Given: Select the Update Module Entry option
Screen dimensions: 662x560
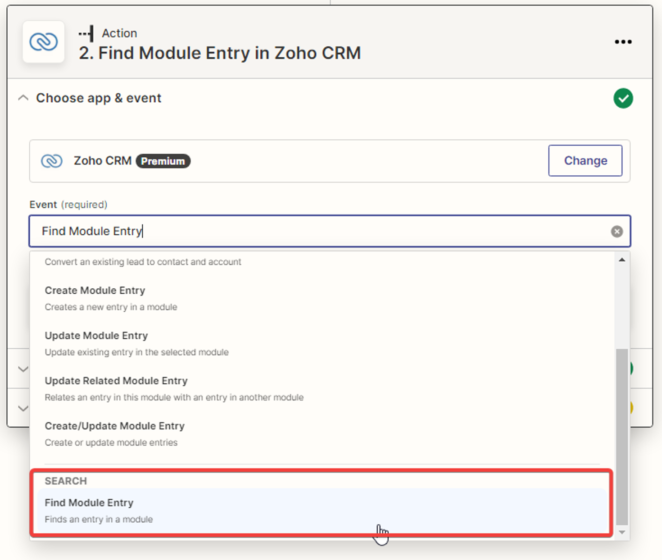Looking at the screenshot, I should pyautogui.click(x=323, y=343).
